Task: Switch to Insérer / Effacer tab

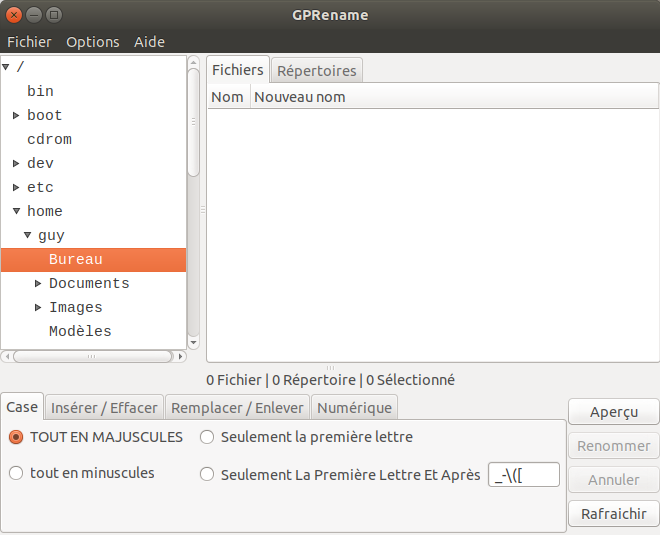Action: pos(104,407)
